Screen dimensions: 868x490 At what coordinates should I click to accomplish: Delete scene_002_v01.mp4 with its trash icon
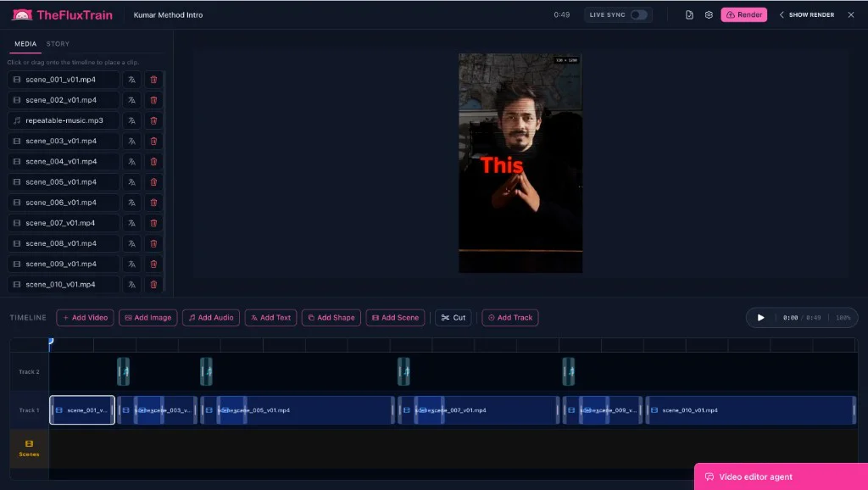[x=154, y=100]
